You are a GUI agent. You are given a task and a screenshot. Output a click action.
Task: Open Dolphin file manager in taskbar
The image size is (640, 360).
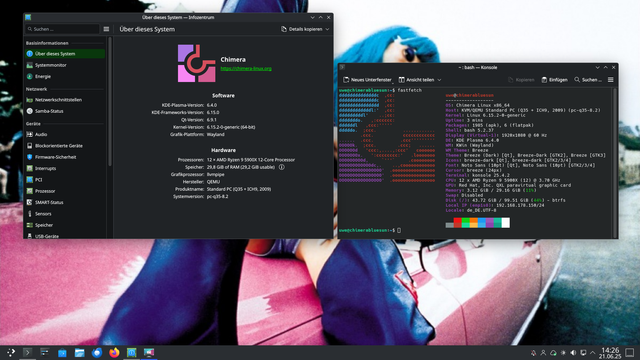(x=79, y=353)
